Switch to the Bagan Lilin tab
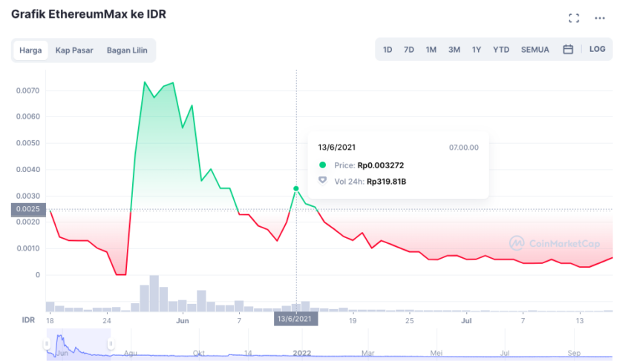The height and width of the screenshot is (364, 631). click(x=127, y=50)
